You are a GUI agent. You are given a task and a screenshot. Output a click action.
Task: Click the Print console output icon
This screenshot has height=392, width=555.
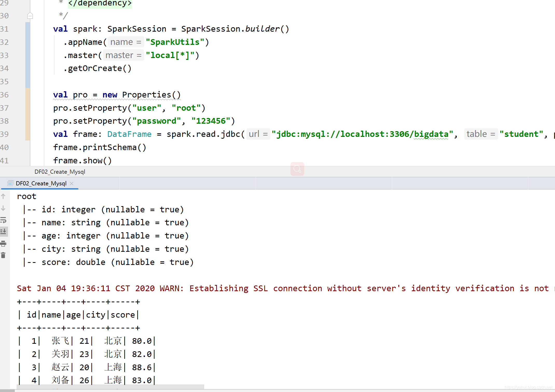click(x=3, y=243)
